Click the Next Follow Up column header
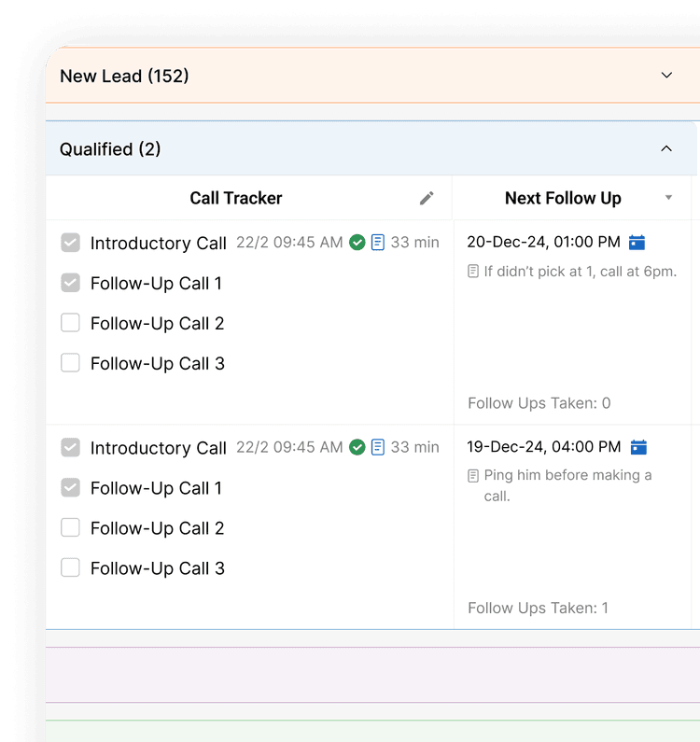The height and width of the screenshot is (742, 700). click(563, 198)
